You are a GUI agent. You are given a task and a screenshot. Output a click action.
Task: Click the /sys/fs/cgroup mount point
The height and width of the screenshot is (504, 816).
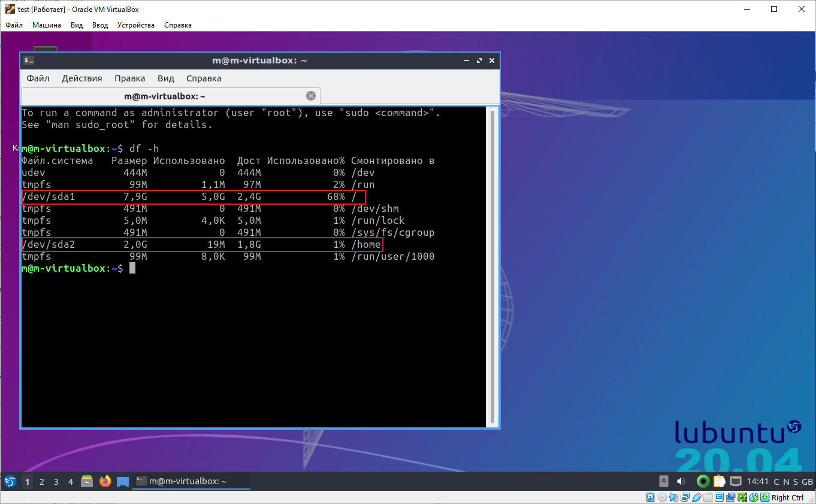[393, 232]
